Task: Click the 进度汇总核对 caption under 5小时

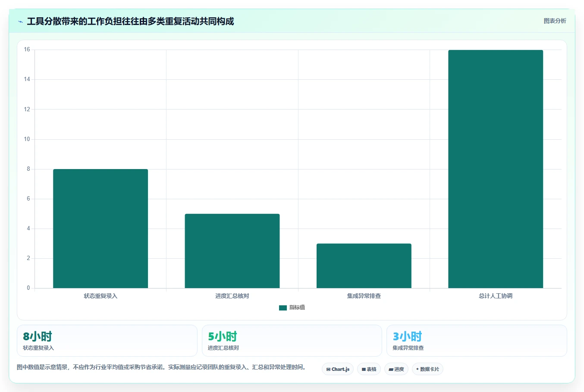Action: [223, 348]
